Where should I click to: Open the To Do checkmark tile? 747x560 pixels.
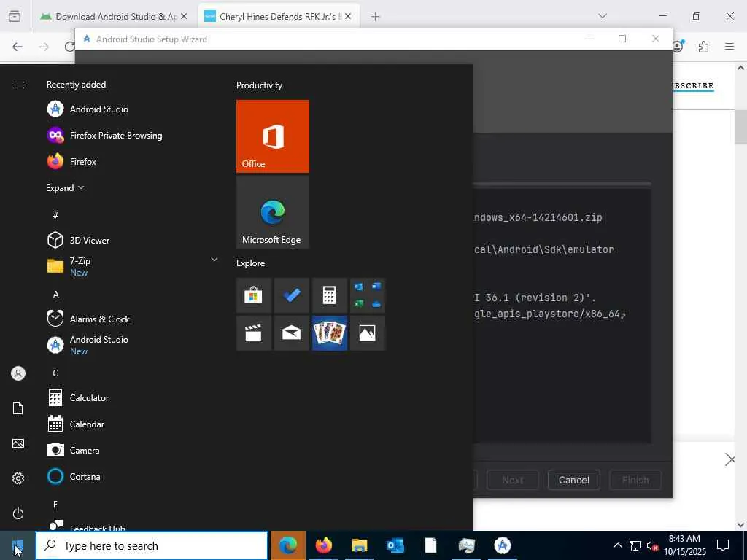click(x=292, y=295)
